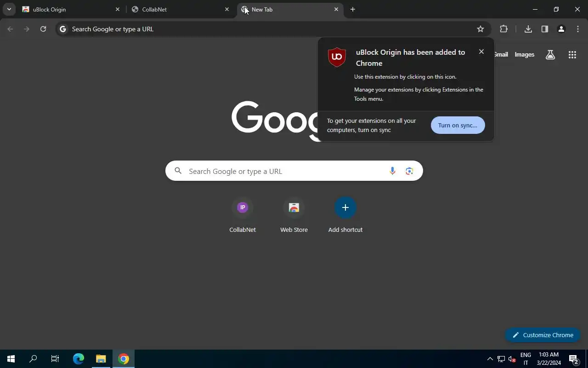This screenshot has width=588, height=368.
Task: Open the Web Store shortcut
Action: (x=294, y=215)
